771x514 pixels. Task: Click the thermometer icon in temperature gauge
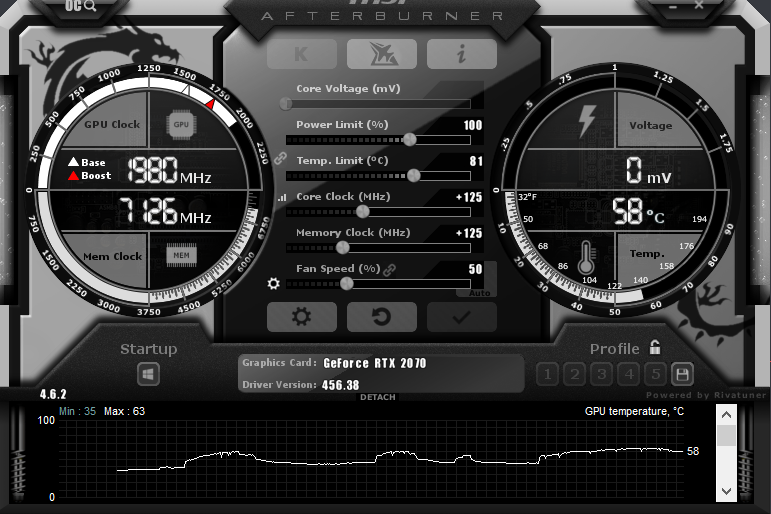[x=586, y=258]
